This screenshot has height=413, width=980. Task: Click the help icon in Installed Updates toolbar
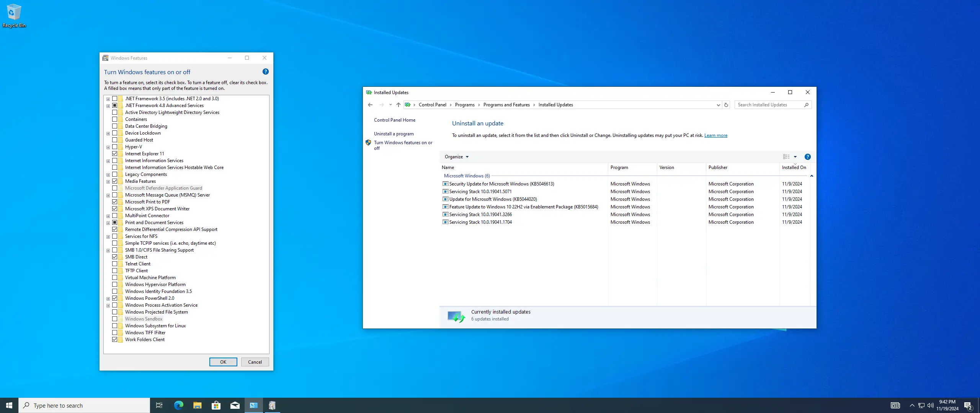coord(807,157)
